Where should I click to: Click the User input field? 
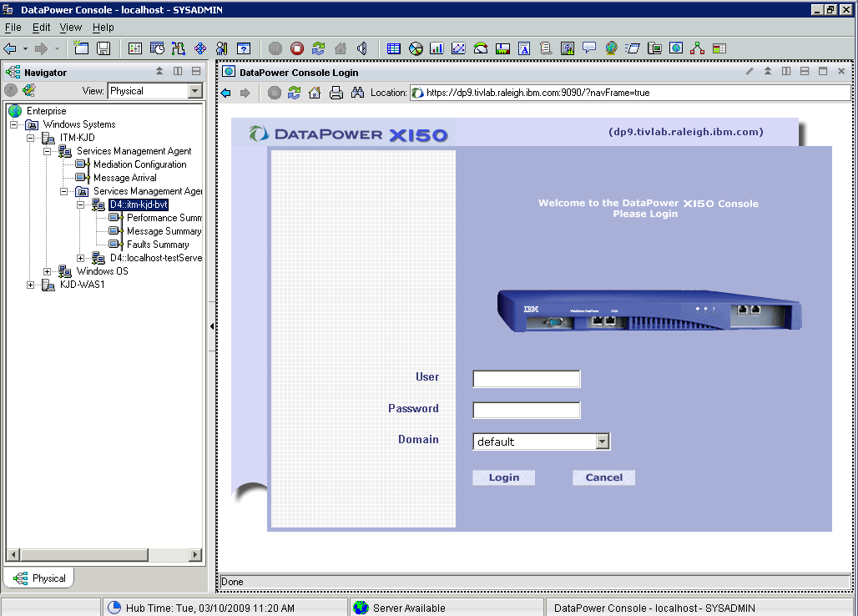[x=526, y=379]
